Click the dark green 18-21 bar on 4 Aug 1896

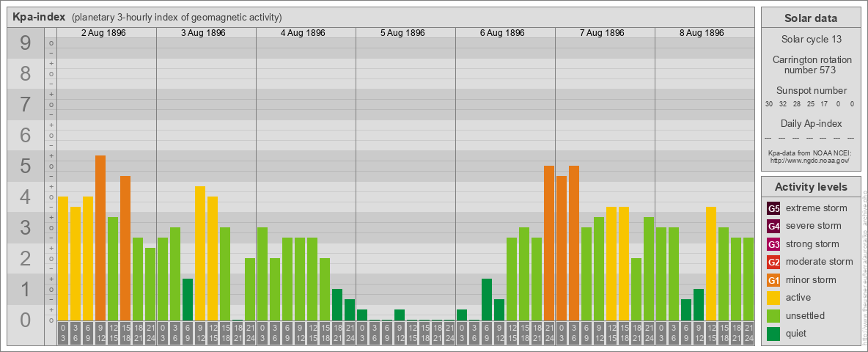point(337,304)
